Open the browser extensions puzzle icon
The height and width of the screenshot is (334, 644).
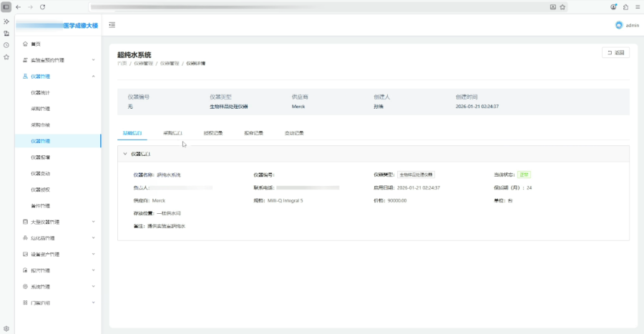pyautogui.click(x=625, y=7)
